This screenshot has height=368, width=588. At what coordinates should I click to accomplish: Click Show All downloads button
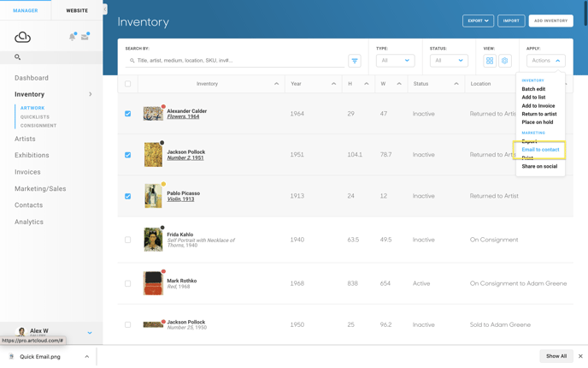[x=556, y=356]
